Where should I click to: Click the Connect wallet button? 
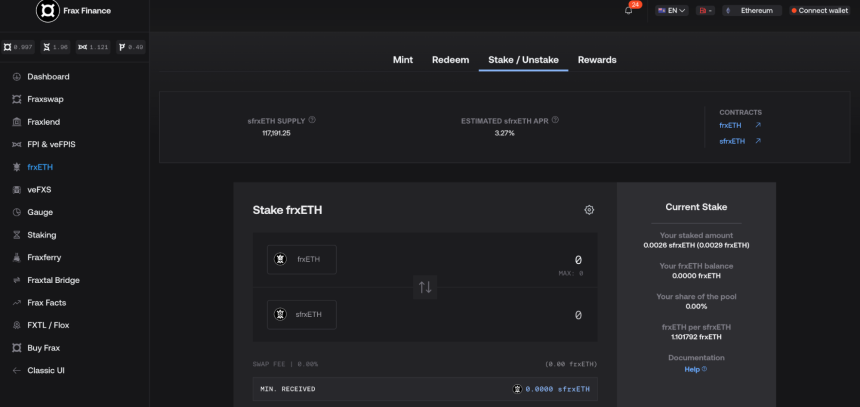tap(819, 10)
